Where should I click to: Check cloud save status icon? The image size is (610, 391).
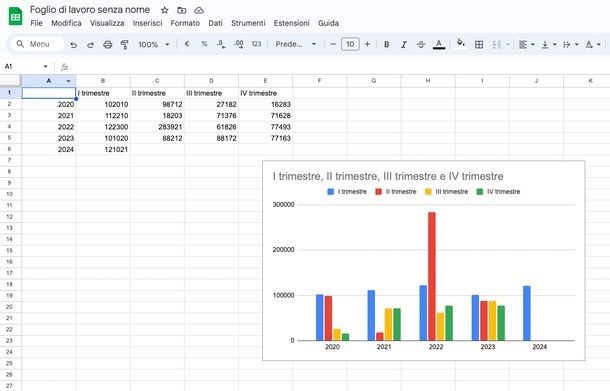199,10
